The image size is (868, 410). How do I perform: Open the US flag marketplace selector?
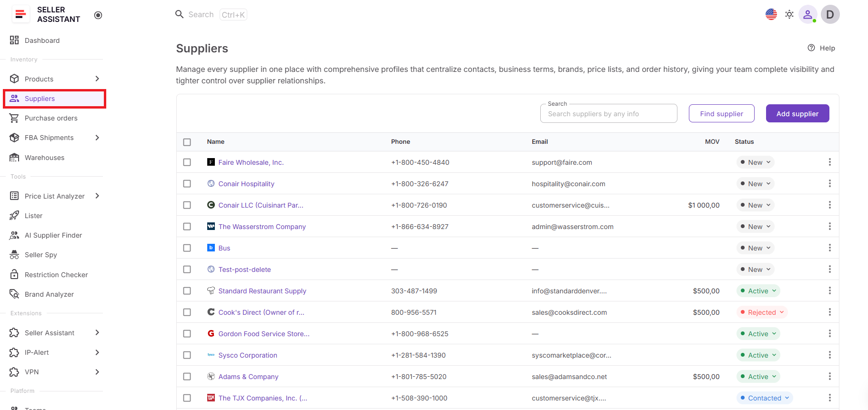(771, 14)
